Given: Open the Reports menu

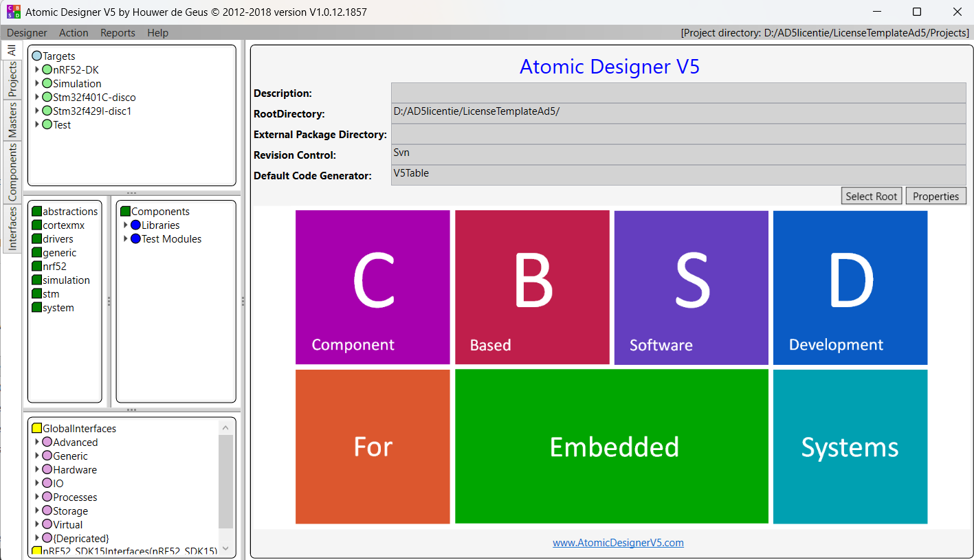Looking at the screenshot, I should pos(118,33).
